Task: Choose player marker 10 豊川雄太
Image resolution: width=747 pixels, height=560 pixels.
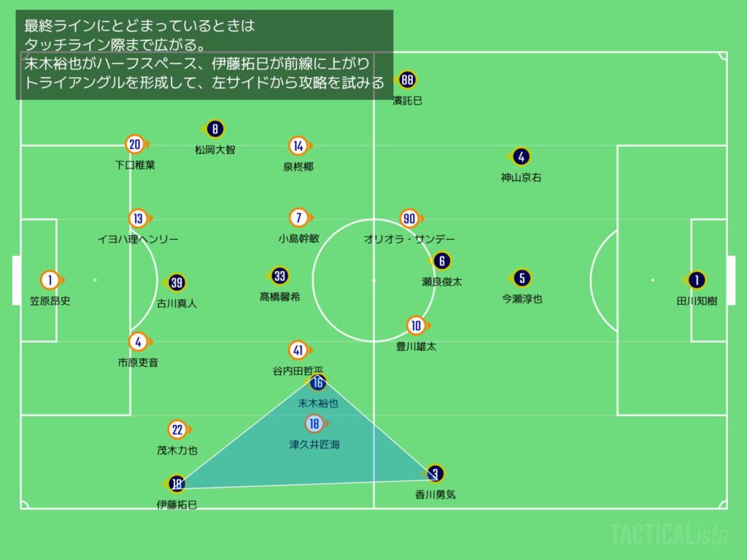Action: click(416, 326)
